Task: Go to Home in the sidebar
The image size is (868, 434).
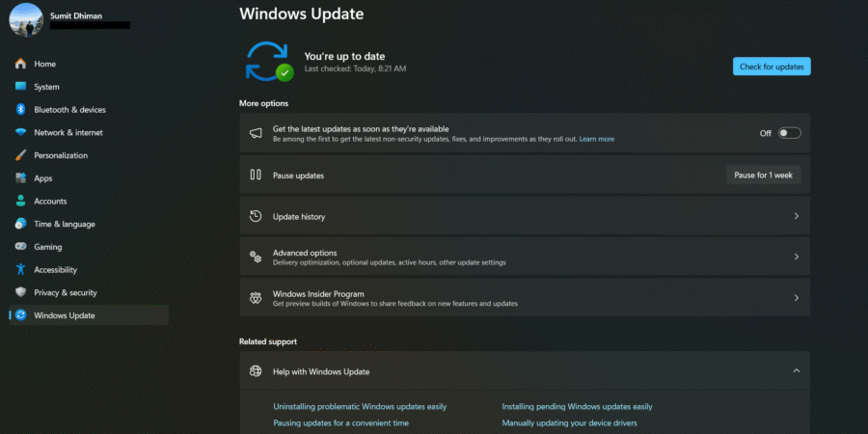Action: (x=44, y=64)
